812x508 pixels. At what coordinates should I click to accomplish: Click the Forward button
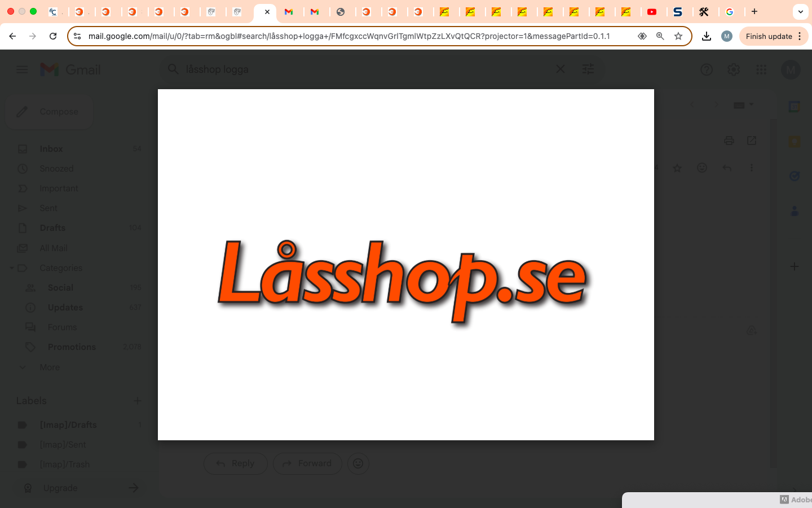click(307, 463)
